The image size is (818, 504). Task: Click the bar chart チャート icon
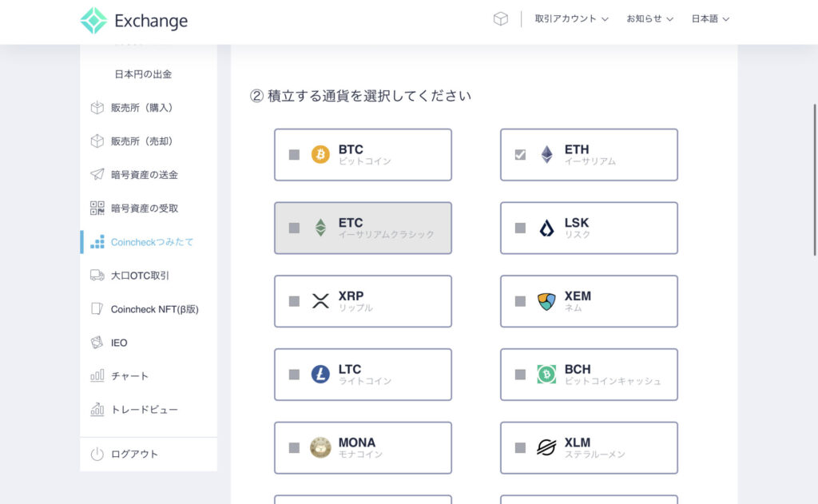pyautogui.click(x=97, y=375)
